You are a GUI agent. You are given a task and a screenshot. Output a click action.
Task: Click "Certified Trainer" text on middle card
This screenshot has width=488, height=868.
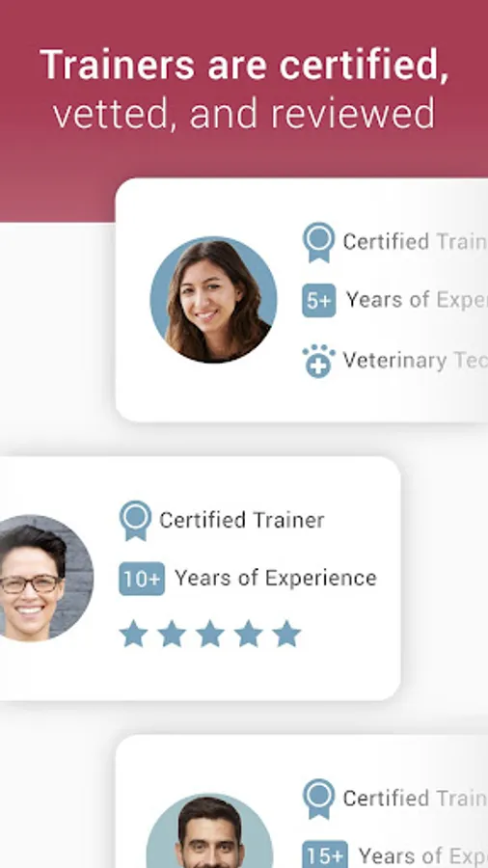(x=242, y=521)
